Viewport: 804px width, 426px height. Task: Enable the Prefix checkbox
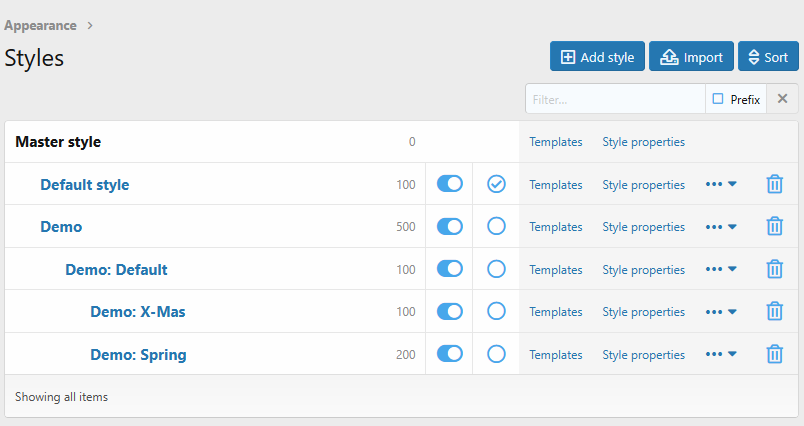pyautogui.click(x=718, y=99)
